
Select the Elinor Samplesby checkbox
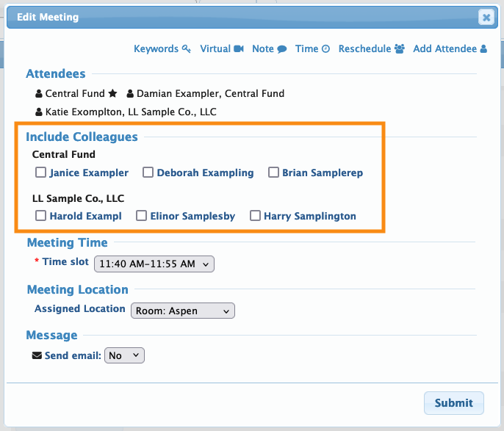(142, 216)
